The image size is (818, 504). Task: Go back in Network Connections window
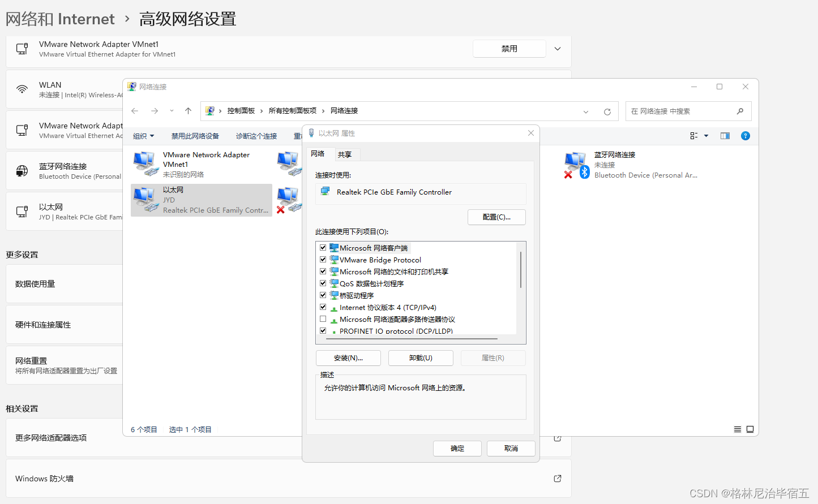(135, 111)
